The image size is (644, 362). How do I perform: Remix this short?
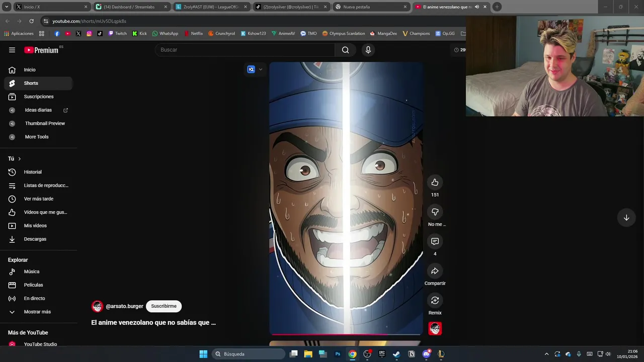[435, 300]
